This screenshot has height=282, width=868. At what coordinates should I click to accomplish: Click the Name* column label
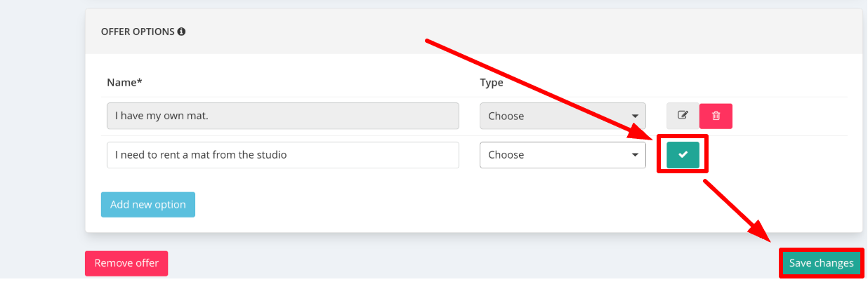point(124,82)
